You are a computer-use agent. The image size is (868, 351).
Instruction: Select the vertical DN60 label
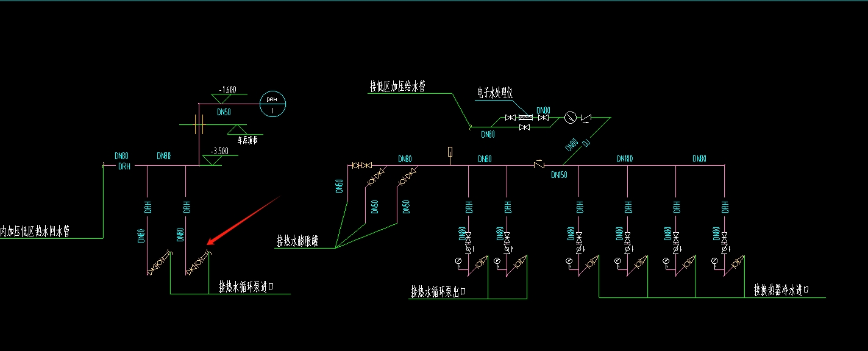(340, 186)
